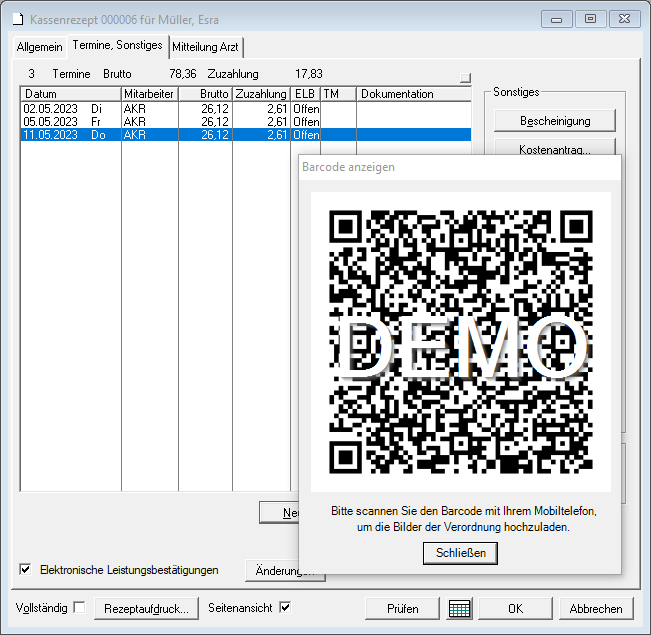Click the Brutto column header
The height and width of the screenshot is (635, 651).
coord(206,94)
